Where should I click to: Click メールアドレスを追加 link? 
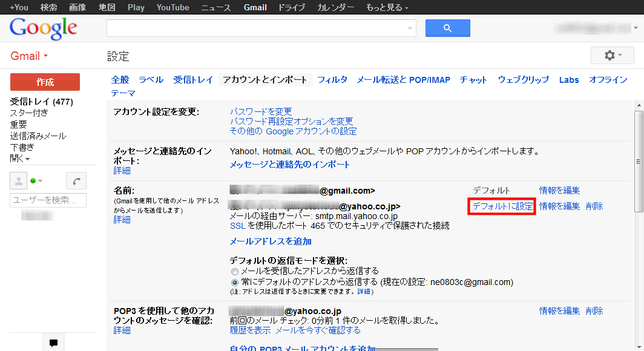[271, 241]
